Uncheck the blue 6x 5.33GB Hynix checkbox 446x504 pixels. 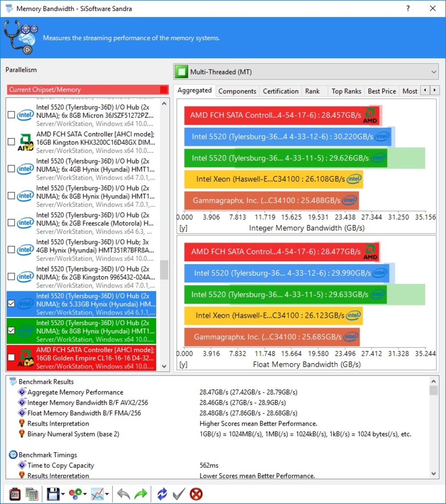[x=11, y=304]
